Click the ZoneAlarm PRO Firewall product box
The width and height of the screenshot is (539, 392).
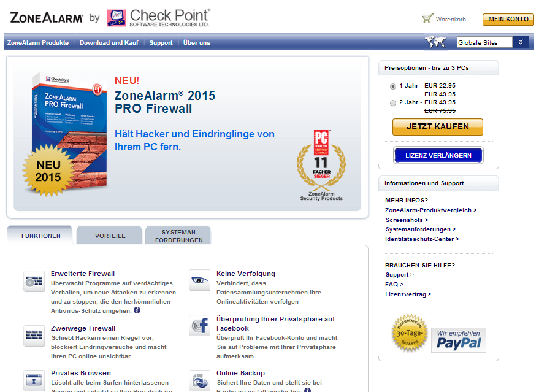coord(69,131)
